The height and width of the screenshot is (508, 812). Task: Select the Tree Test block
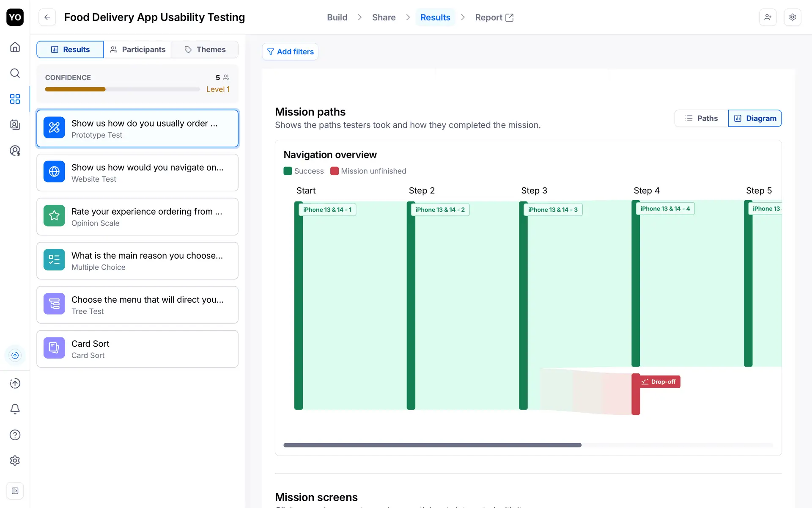(137, 305)
